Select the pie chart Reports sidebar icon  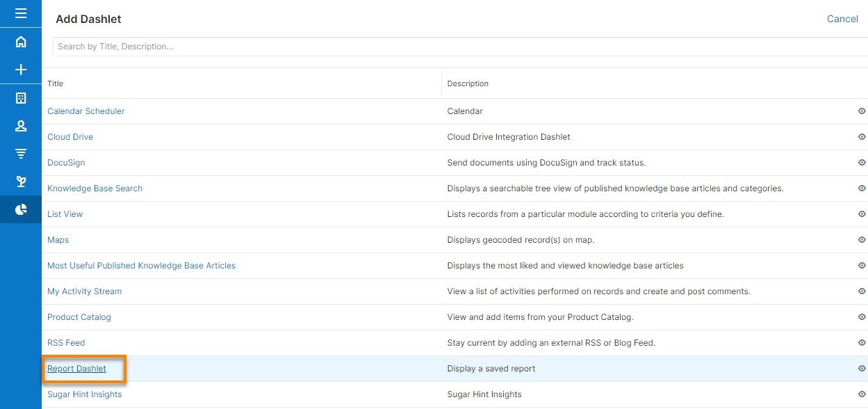21,209
